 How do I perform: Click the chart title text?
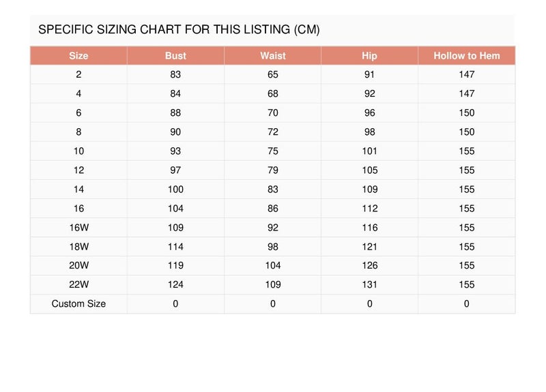(179, 29)
